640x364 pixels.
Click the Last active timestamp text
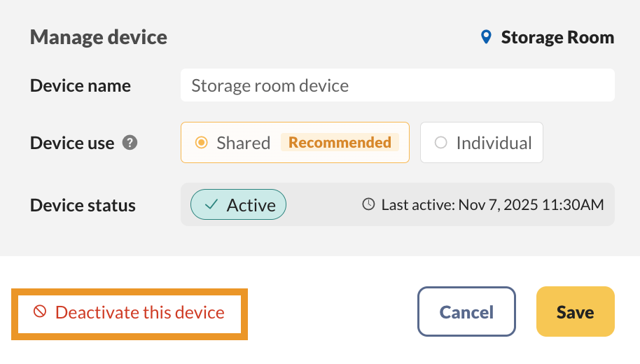pos(492,204)
